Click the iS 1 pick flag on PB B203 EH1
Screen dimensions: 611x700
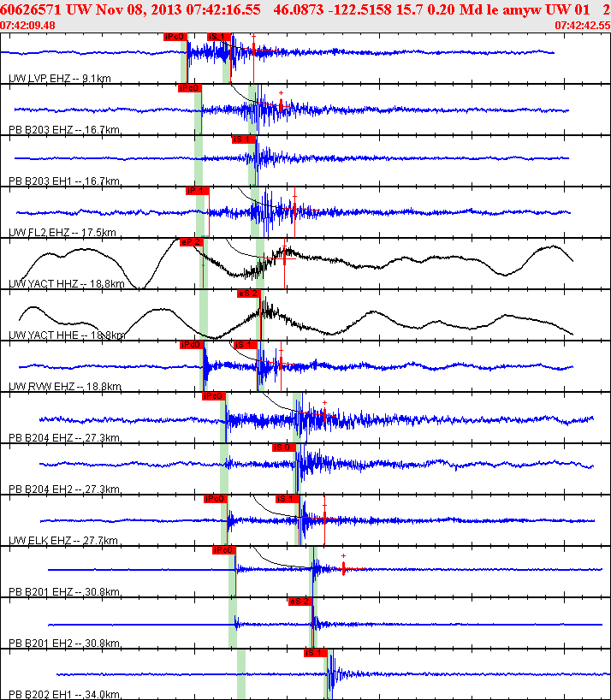[x=244, y=139]
